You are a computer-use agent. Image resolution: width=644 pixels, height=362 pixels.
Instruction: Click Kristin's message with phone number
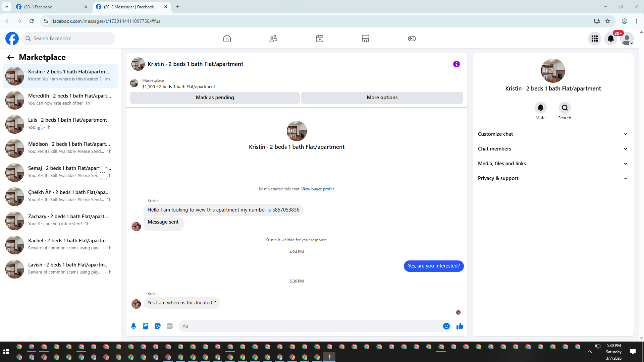coord(223,210)
